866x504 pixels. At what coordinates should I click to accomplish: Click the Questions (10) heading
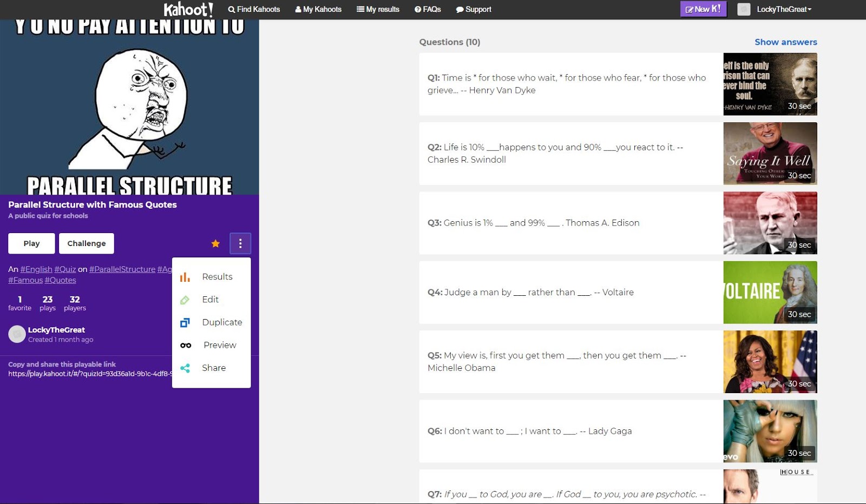point(450,42)
